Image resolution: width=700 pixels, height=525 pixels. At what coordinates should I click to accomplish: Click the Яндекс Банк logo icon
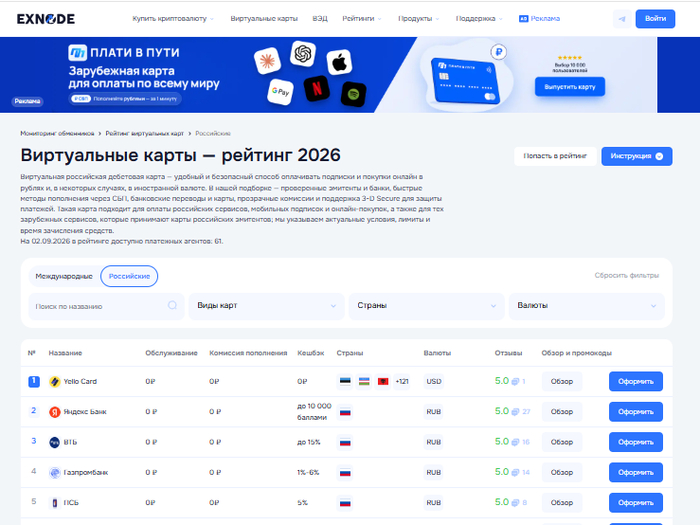tap(54, 412)
